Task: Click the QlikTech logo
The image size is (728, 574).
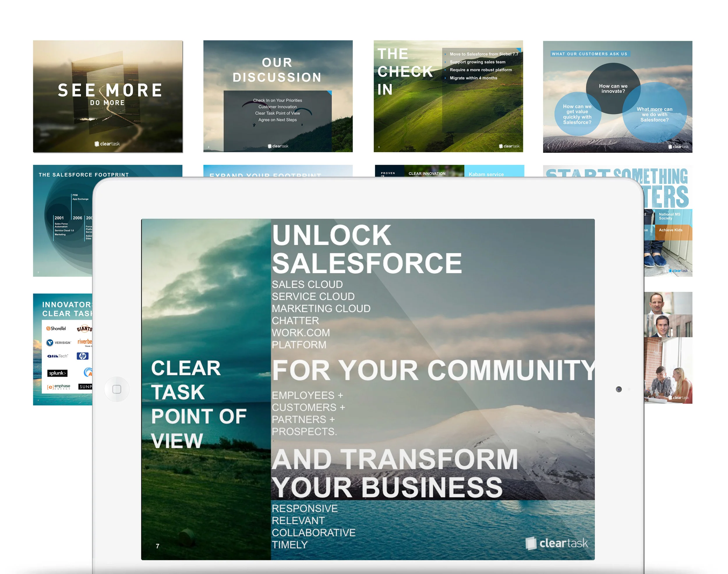Action: (x=57, y=356)
